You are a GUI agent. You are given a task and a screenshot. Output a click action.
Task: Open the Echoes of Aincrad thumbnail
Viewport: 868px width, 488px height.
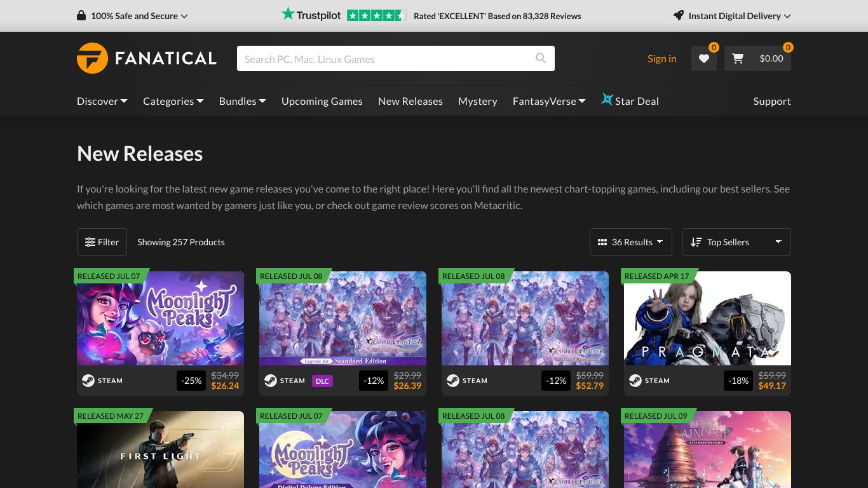click(x=707, y=449)
